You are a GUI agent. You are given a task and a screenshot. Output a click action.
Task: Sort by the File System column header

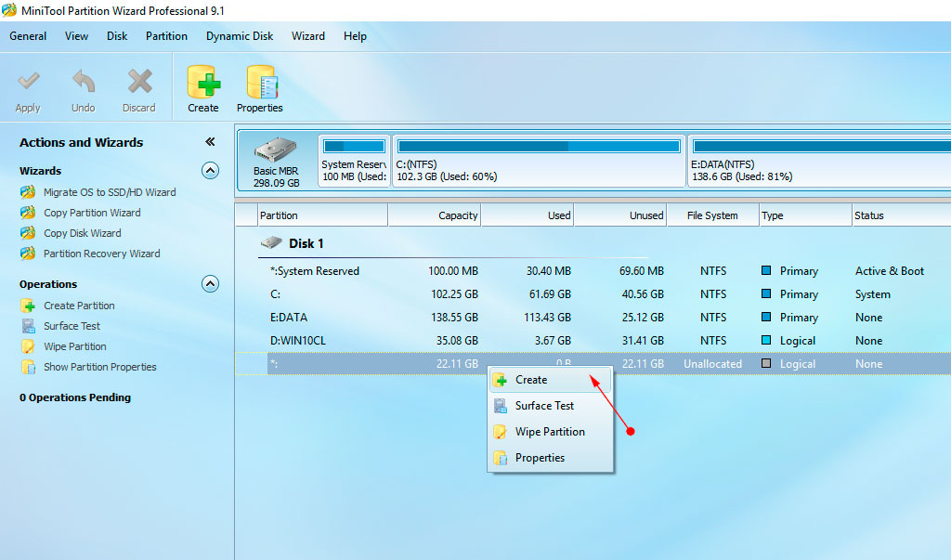713,215
